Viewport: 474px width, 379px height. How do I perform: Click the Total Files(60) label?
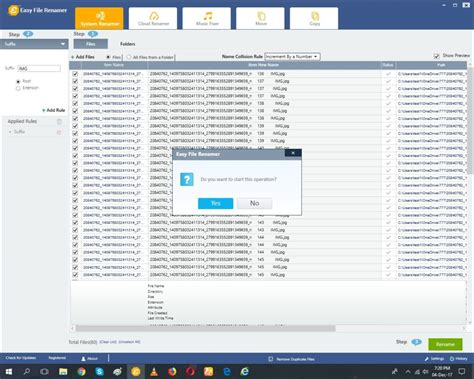pos(83,342)
